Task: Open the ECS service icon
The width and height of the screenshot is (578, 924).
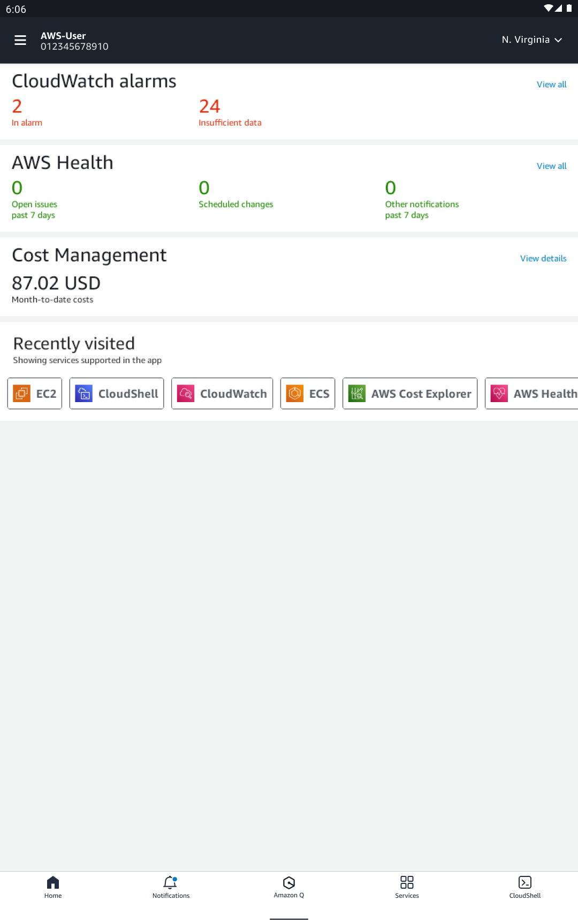Action: pyautogui.click(x=295, y=394)
